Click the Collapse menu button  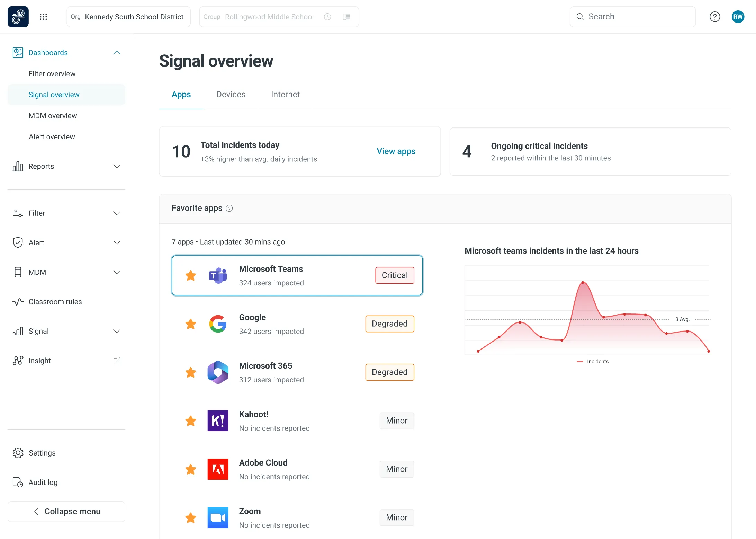coord(66,511)
